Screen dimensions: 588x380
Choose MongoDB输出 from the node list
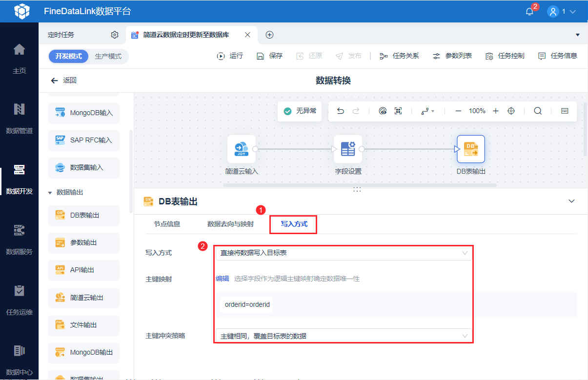point(83,352)
